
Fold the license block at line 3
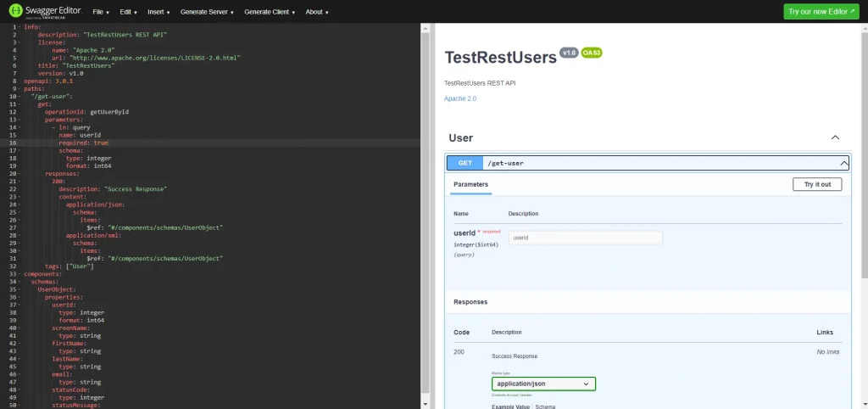(x=20, y=42)
